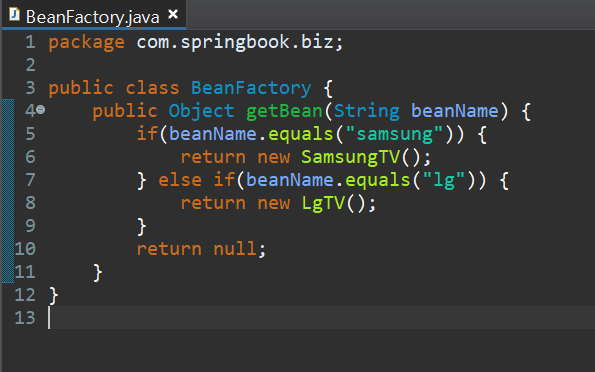
Task: Click the 'Object' return type on line 4
Action: click(x=201, y=111)
